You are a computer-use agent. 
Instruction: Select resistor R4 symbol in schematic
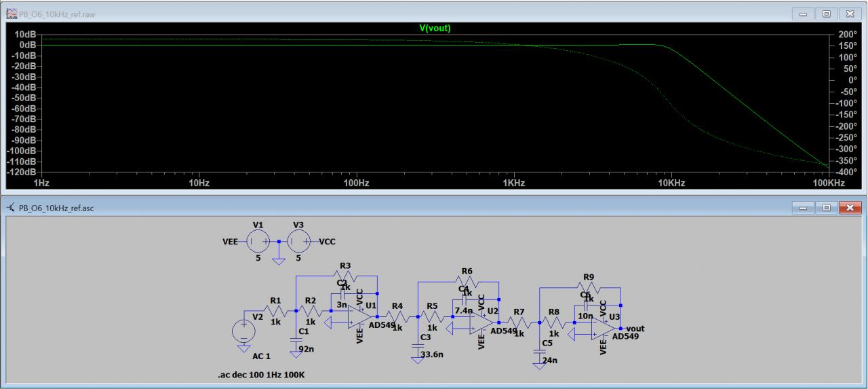click(397, 316)
